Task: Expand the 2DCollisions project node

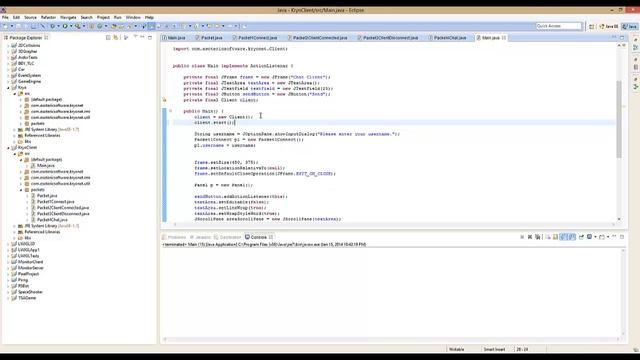Action: [8, 45]
